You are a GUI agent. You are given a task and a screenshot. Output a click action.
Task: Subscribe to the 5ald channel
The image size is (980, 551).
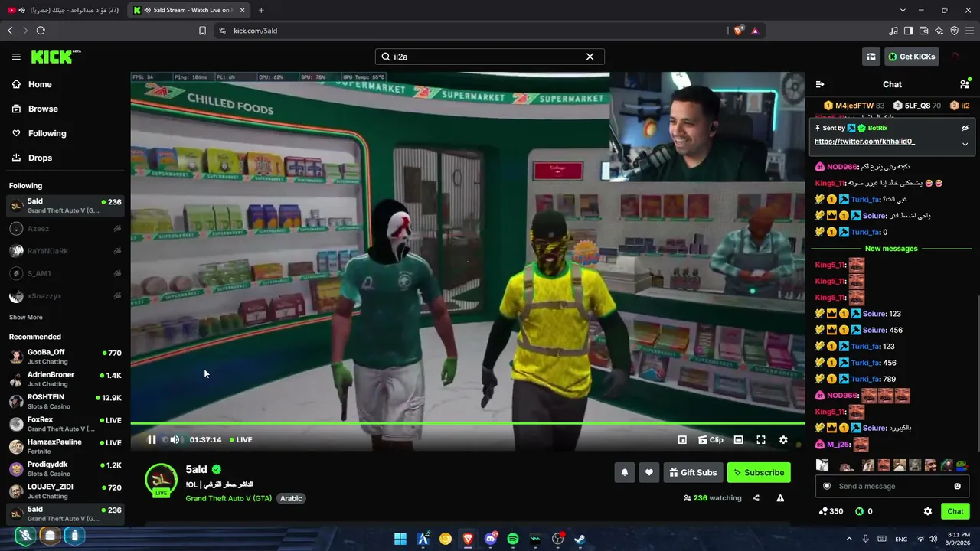point(759,472)
